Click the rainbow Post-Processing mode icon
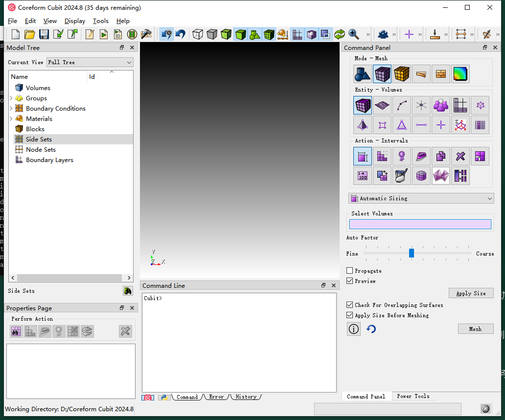The width and height of the screenshot is (505, 420). [460, 74]
